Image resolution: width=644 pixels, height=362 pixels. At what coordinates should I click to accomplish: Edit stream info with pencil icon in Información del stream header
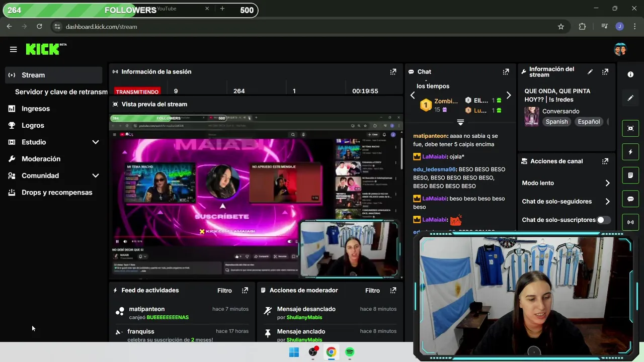[x=590, y=72]
